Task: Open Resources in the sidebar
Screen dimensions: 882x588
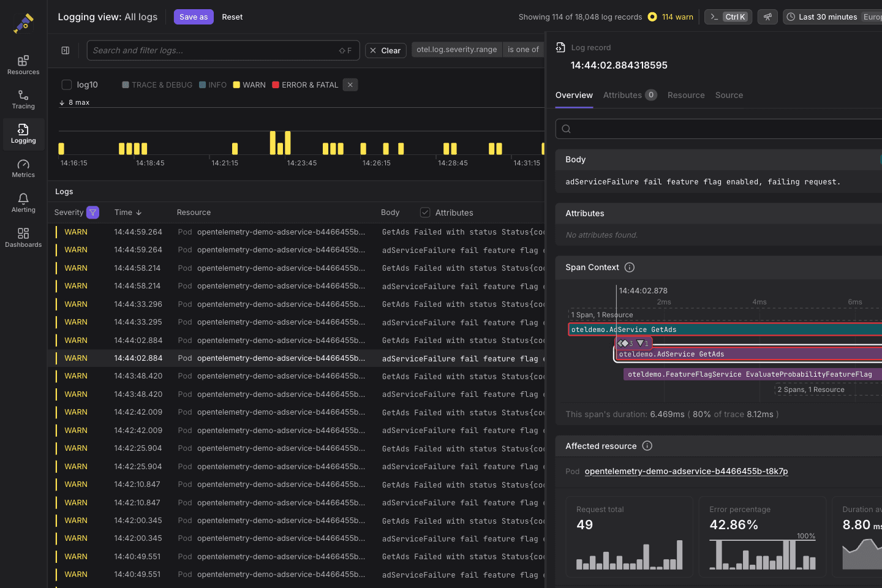Action: 23,65
